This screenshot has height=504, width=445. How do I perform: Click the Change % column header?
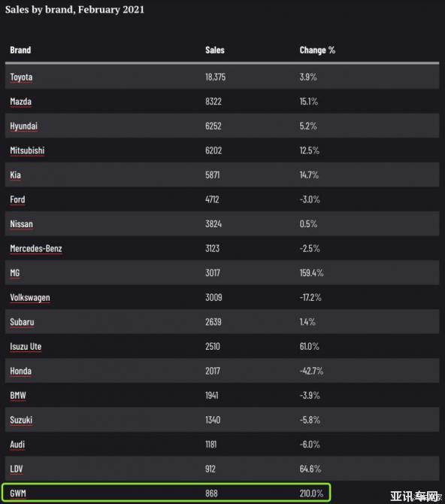(x=317, y=50)
